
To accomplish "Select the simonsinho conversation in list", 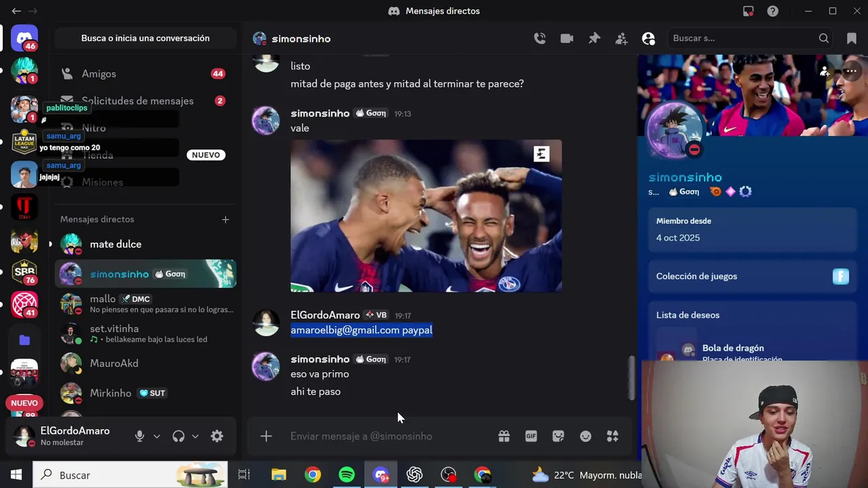I will 146,274.
